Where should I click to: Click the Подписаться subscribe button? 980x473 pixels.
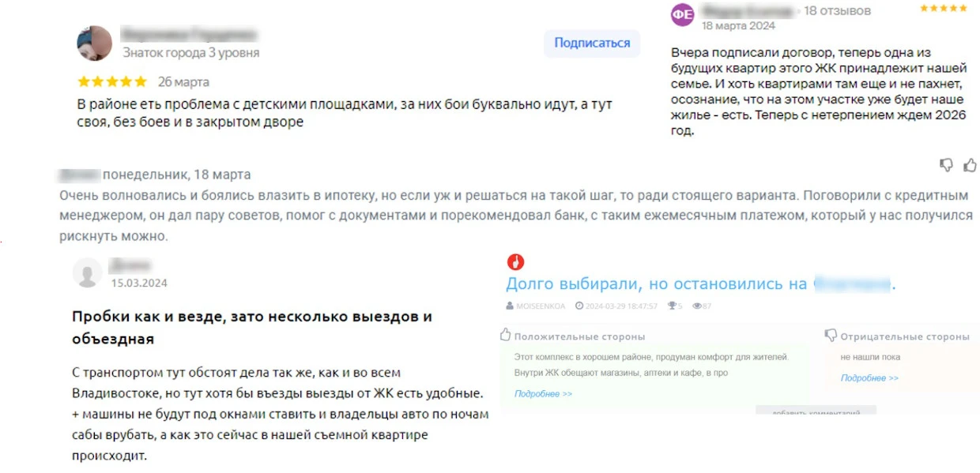pyautogui.click(x=591, y=43)
